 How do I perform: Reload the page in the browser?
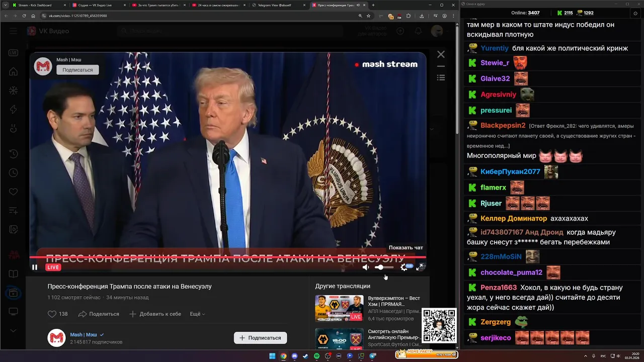tap(24, 16)
